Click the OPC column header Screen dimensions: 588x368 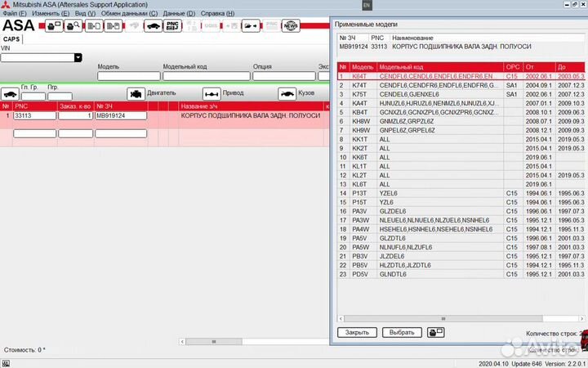pyautogui.click(x=513, y=67)
